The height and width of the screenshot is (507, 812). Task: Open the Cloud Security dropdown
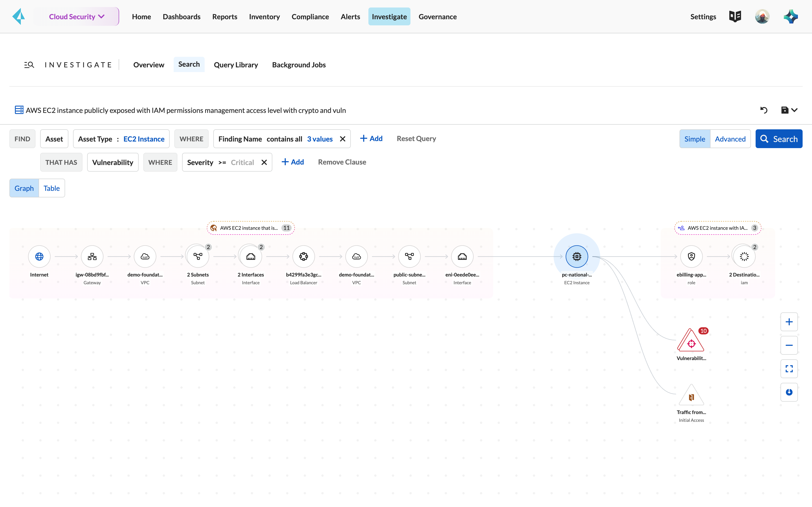point(77,16)
